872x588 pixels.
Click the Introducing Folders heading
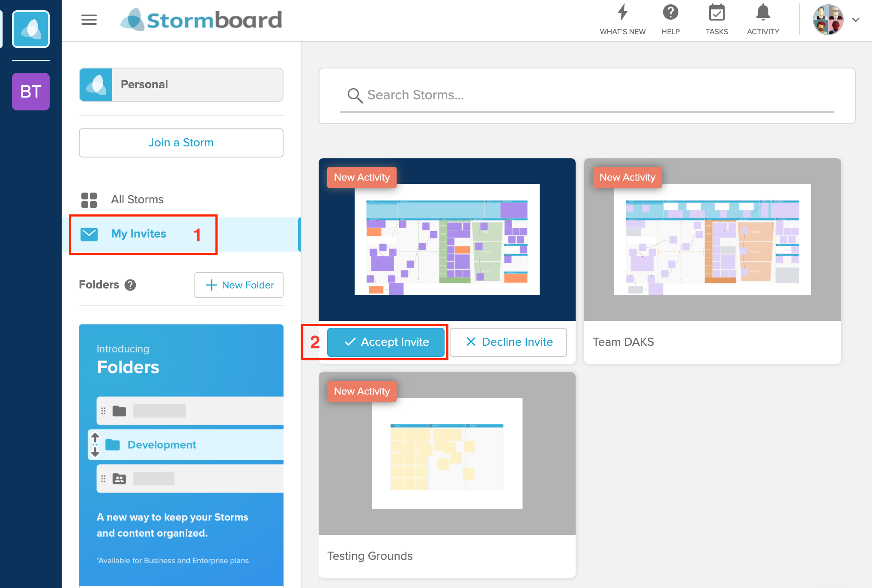click(x=128, y=360)
